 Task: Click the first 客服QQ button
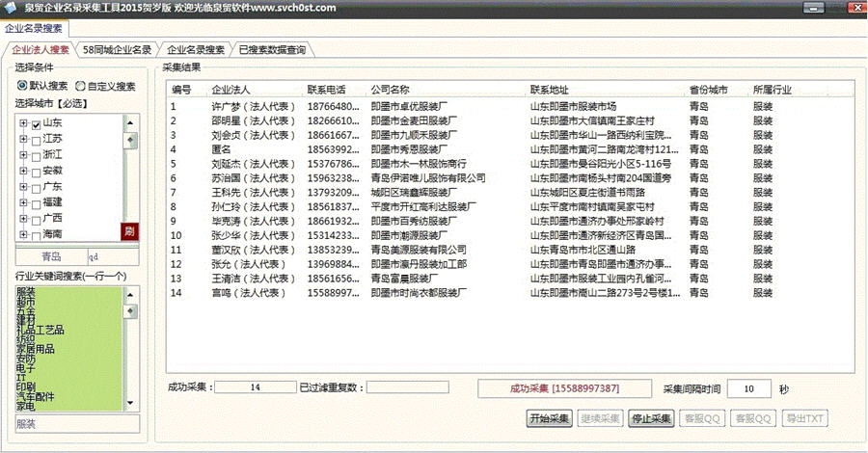(702, 418)
